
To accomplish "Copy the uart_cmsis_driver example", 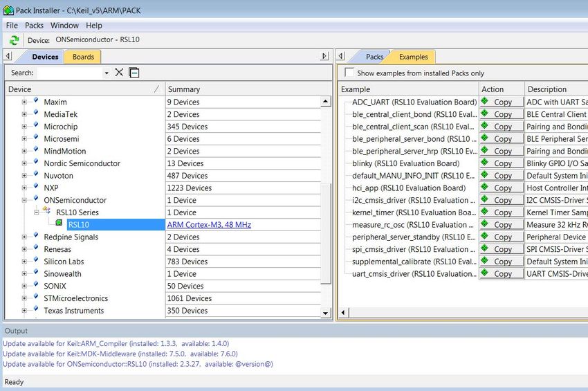I will [502, 273].
